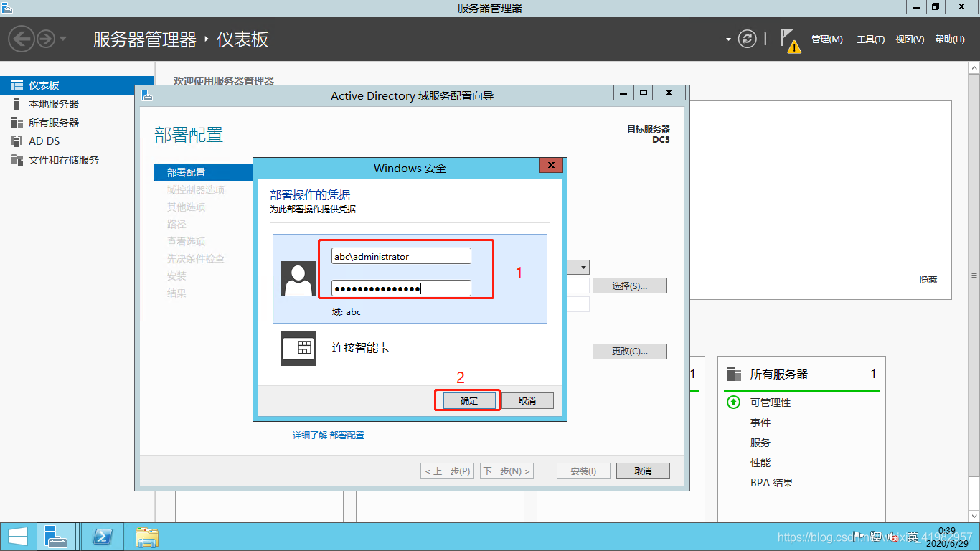This screenshot has width=980, height=551.
Task: Open File Explorer from the taskbar
Action: pyautogui.click(x=147, y=537)
